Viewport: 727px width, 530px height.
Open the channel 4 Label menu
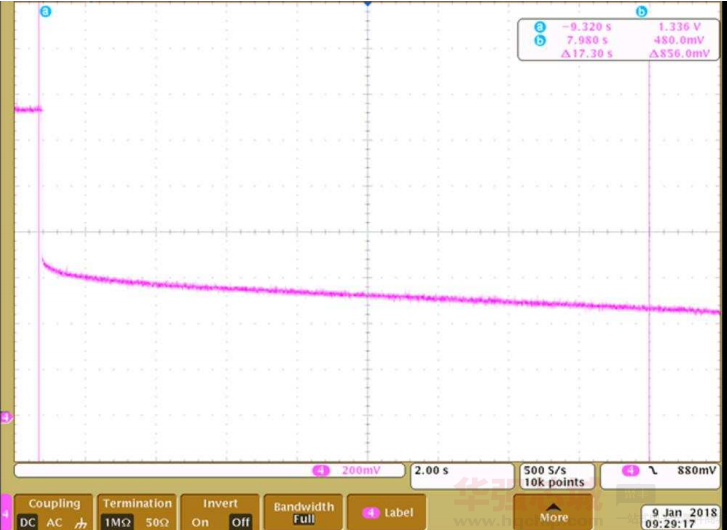(386, 512)
